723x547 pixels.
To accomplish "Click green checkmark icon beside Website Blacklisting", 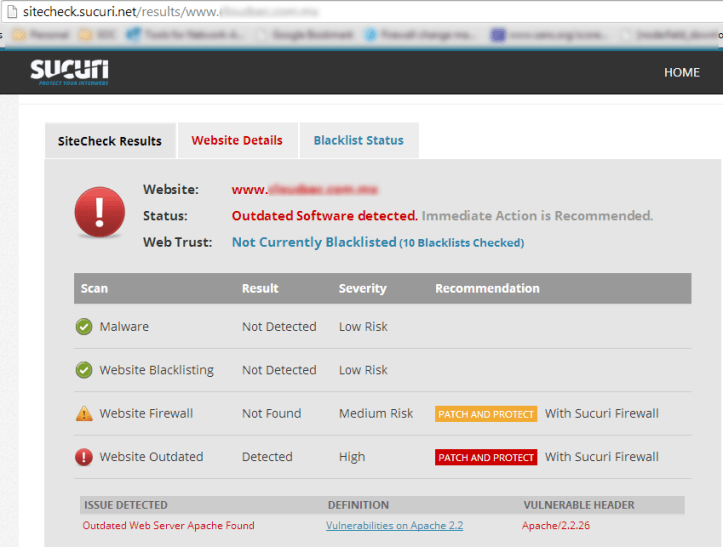I will pyautogui.click(x=84, y=370).
